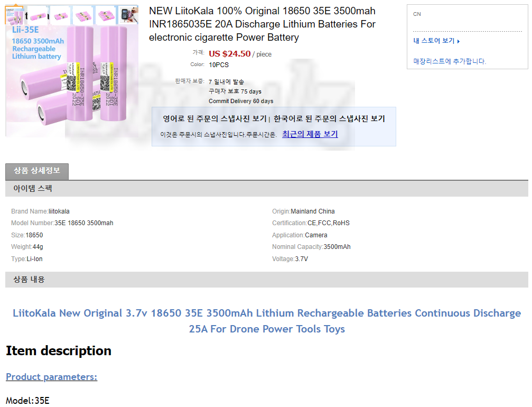
Task: Select the single pink battery thumbnail
Action: click(x=38, y=15)
